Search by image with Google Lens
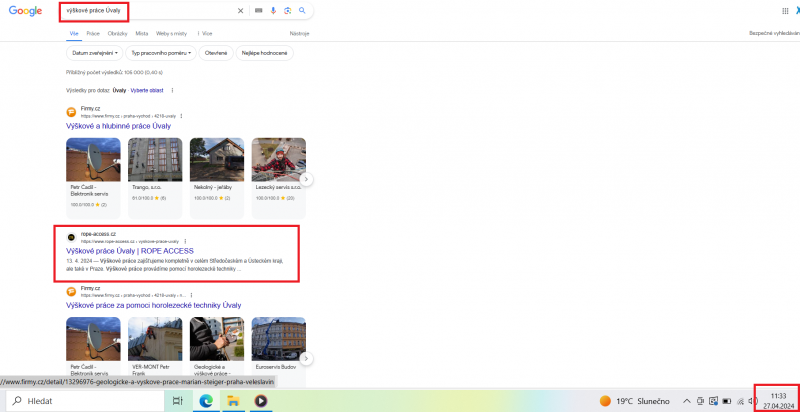Image resolution: width=800 pixels, height=412 pixels. click(288, 11)
